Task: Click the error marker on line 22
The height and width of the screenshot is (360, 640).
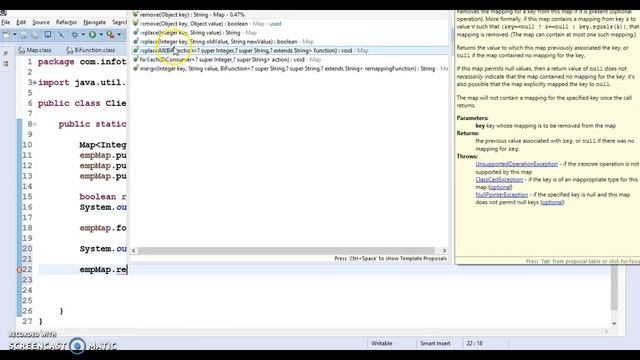Action: [19, 270]
